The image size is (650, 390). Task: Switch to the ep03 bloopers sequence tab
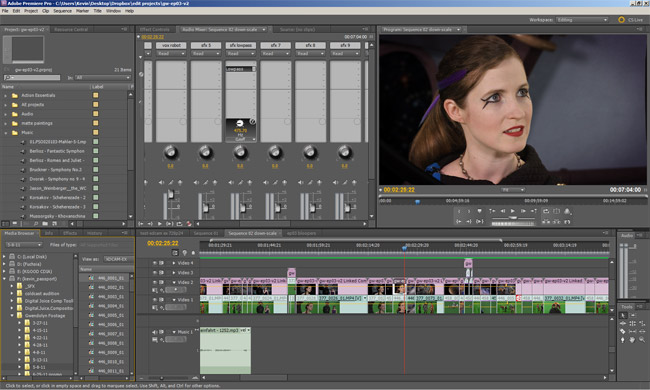(301, 233)
